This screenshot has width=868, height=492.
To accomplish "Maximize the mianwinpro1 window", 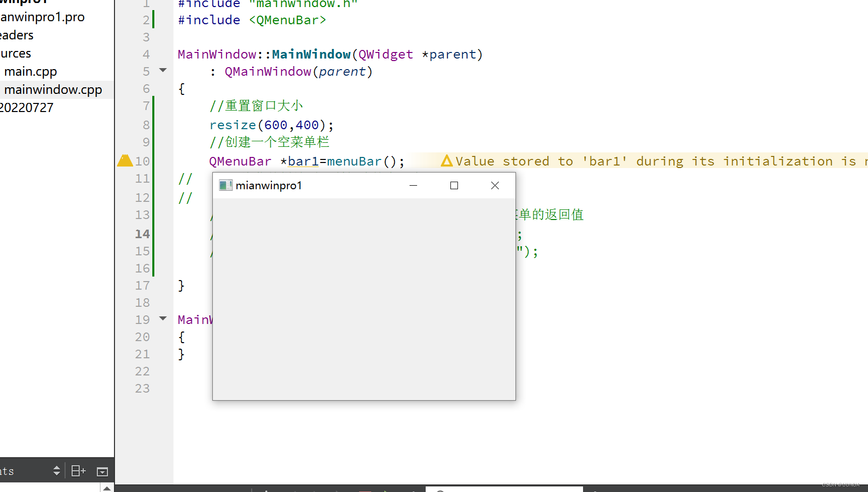I will [454, 185].
